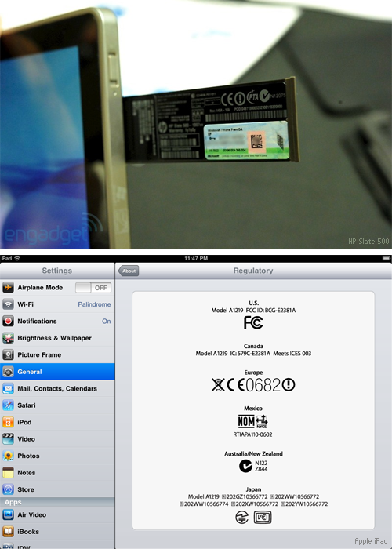This screenshot has width=392, height=549.
Task: Open Air Video app settings label
Action: click(32, 514)
